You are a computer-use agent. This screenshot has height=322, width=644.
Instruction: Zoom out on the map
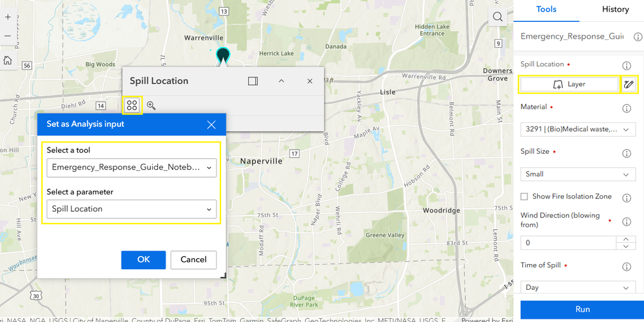click(x=8, y=35)
